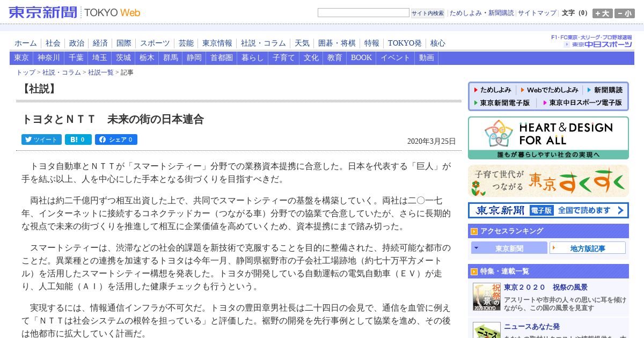Decrease text size with 小 button
Image resolution: width=644 pixels, height=338 pixels.
(624, 13)
